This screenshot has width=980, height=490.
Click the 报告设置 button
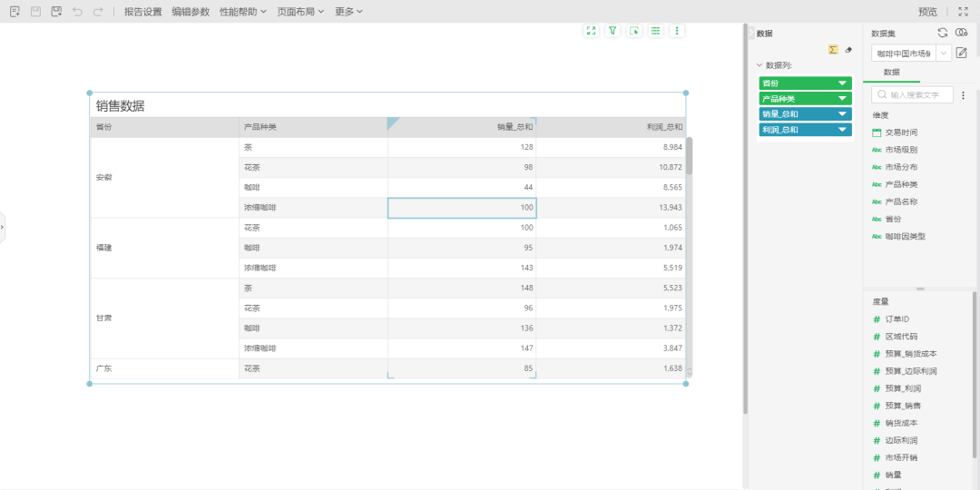click(x=142, y=12)
